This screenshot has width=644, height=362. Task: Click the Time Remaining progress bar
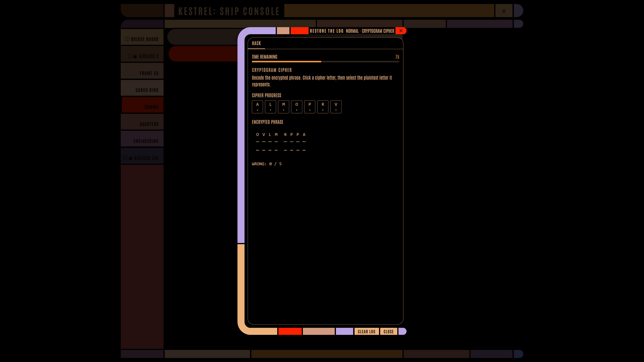325,62
